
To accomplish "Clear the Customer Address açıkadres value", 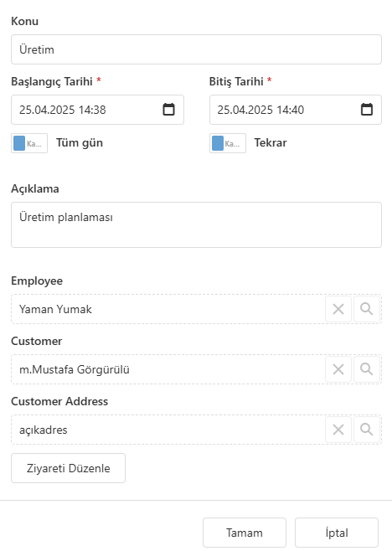I will tap(338, 430).
